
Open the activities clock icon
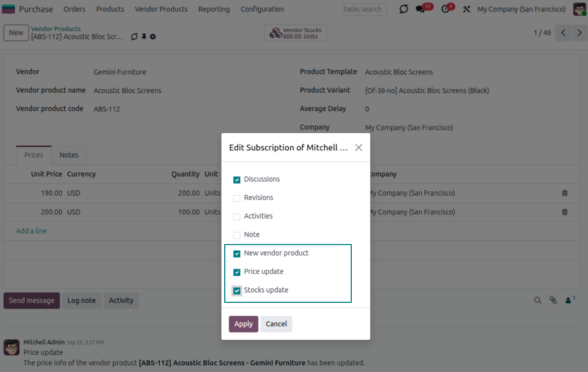click(x=445, y=9)
